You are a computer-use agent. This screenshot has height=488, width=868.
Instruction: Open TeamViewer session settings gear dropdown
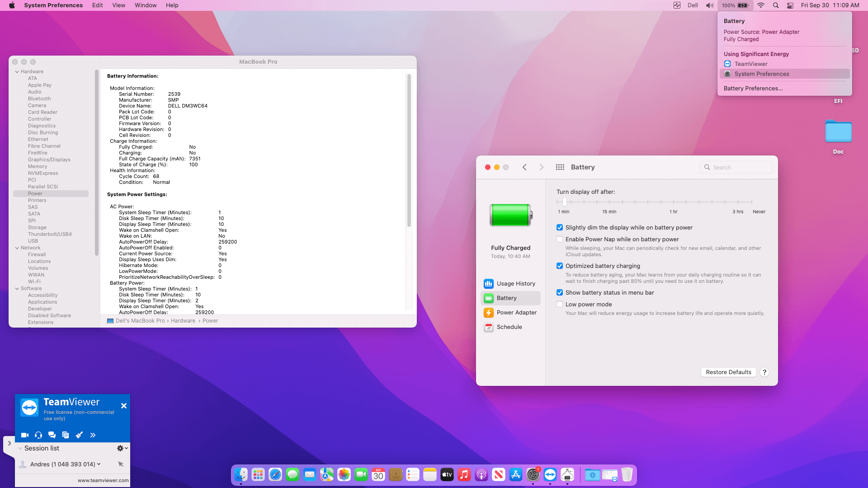122,448
